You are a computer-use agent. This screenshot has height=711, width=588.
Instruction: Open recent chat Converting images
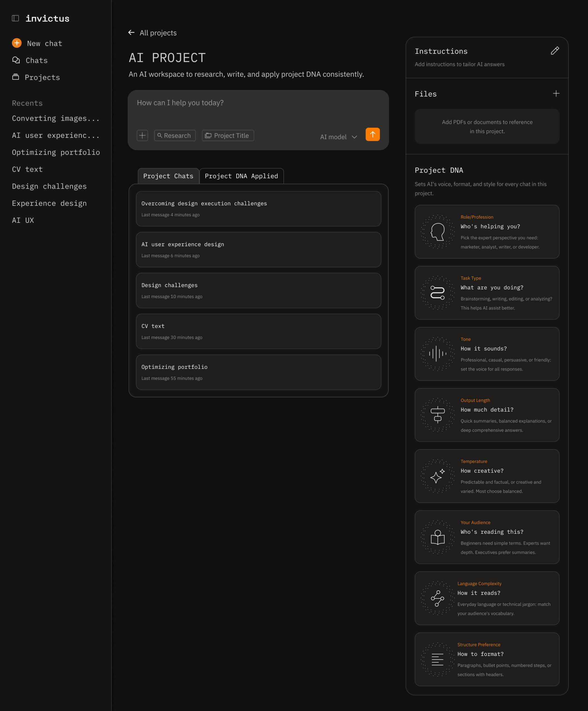[x=56, y=119]
